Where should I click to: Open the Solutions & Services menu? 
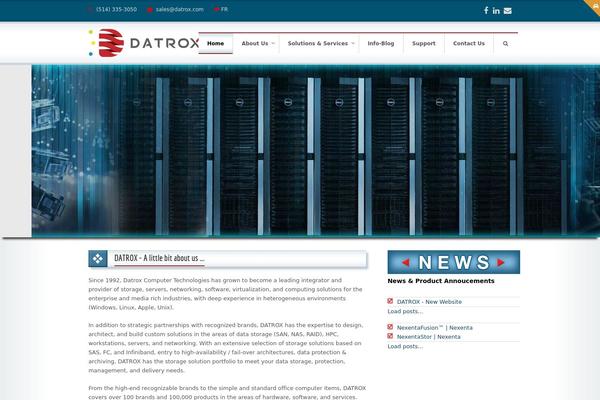[318, 44]
